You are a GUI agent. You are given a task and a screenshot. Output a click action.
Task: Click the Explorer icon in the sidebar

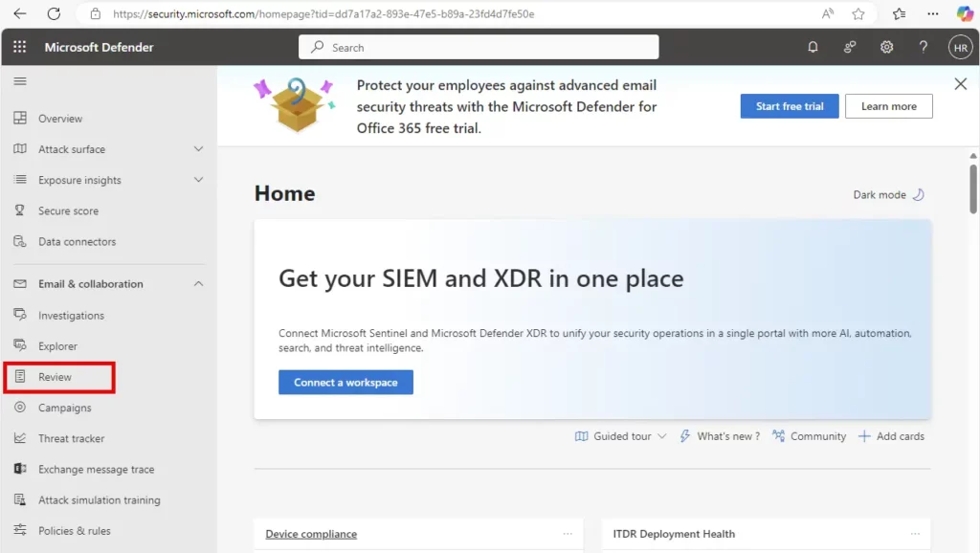(20, 345)
